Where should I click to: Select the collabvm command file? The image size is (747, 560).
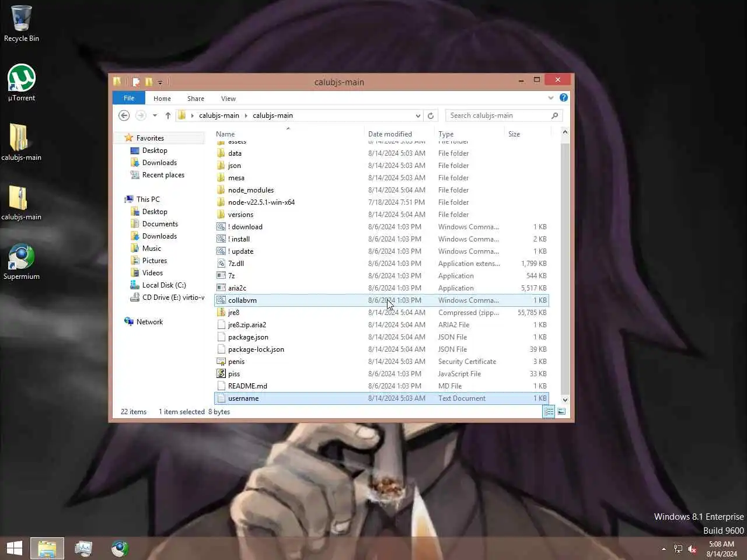coord(382,300)
